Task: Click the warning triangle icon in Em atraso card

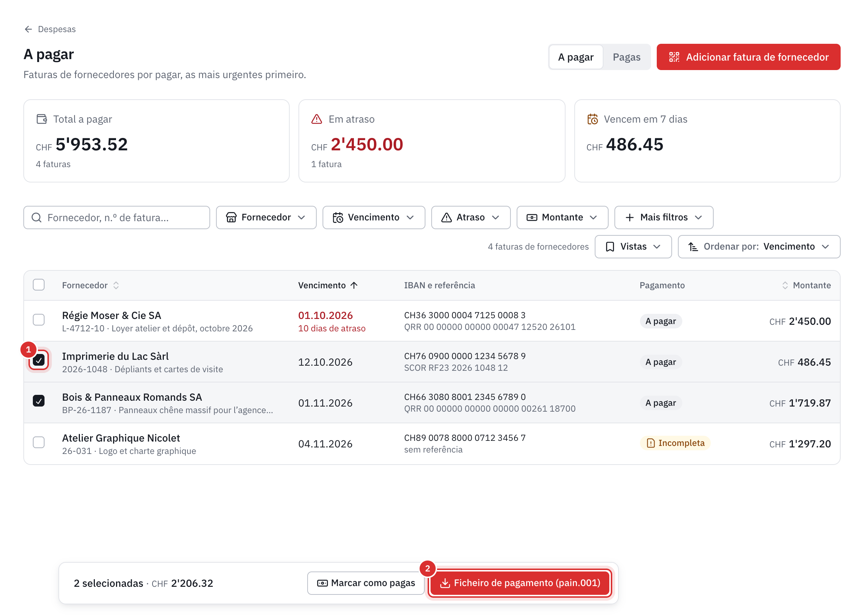Action: (317, 119)
